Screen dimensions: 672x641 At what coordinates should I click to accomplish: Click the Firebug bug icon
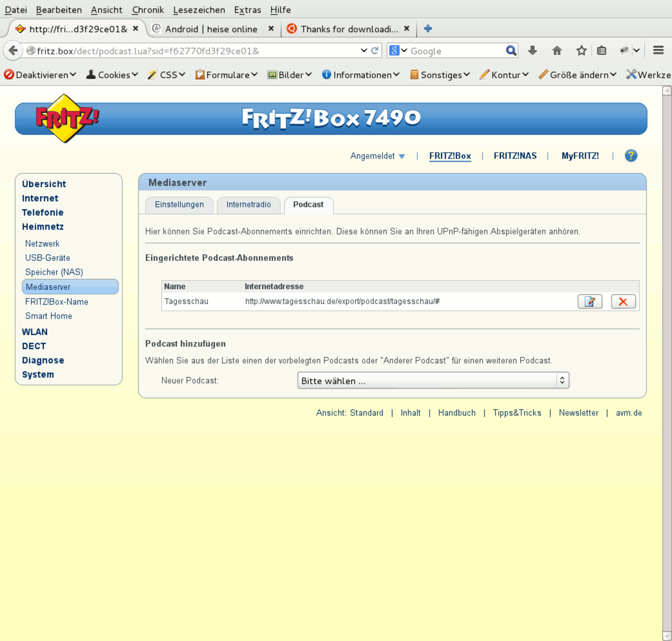tap(624, 50)
